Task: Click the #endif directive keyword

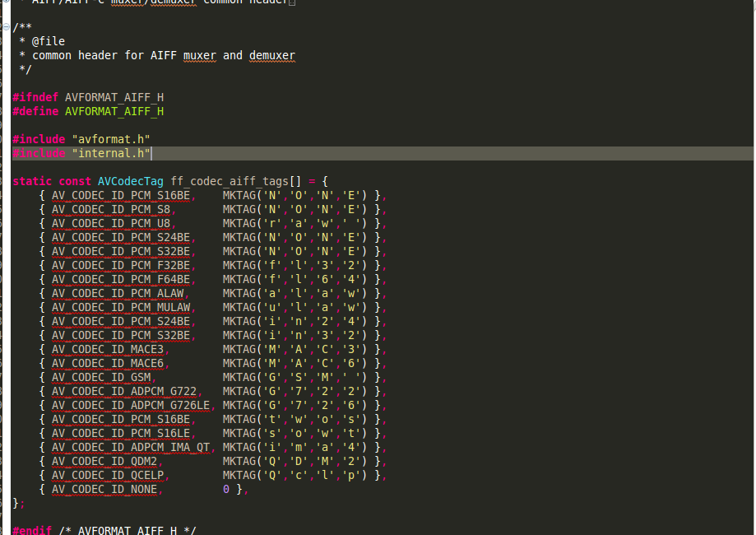Action: [32, 530]
